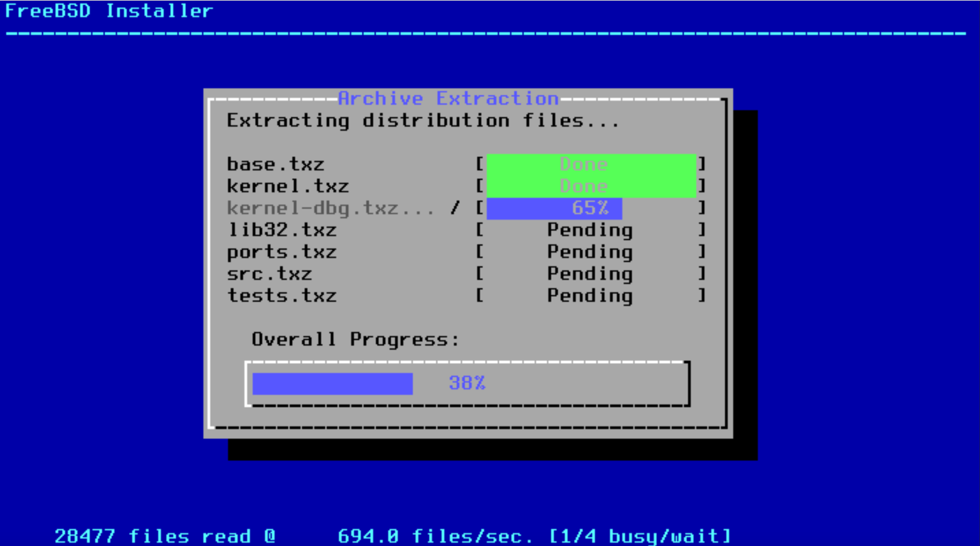This screenshot has width=980, height=546.
Task: Click the spinner slash next to kernel-dbg.txz
Action: point(455,208)
